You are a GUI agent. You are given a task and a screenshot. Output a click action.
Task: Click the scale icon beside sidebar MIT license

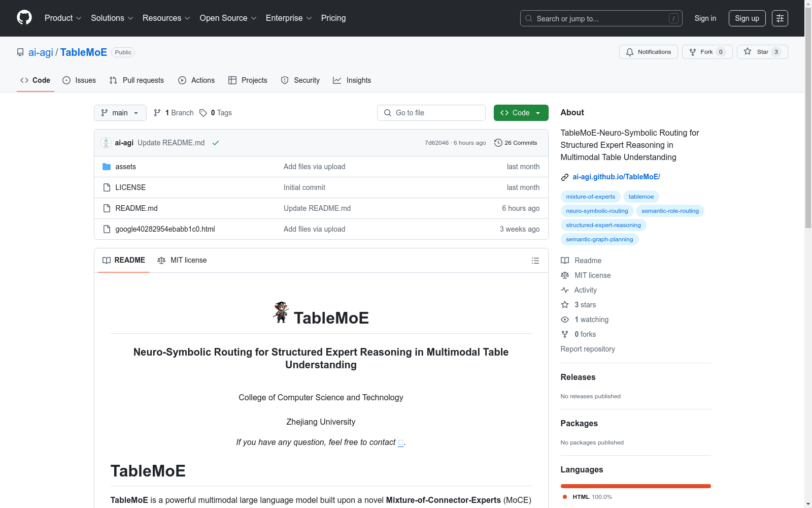click(565, 275)
